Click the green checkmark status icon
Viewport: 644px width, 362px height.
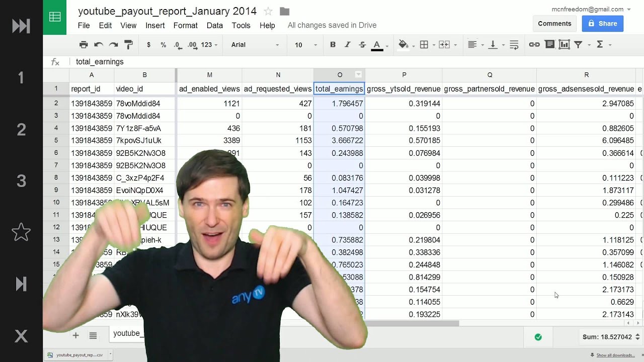tap(538, 337)
